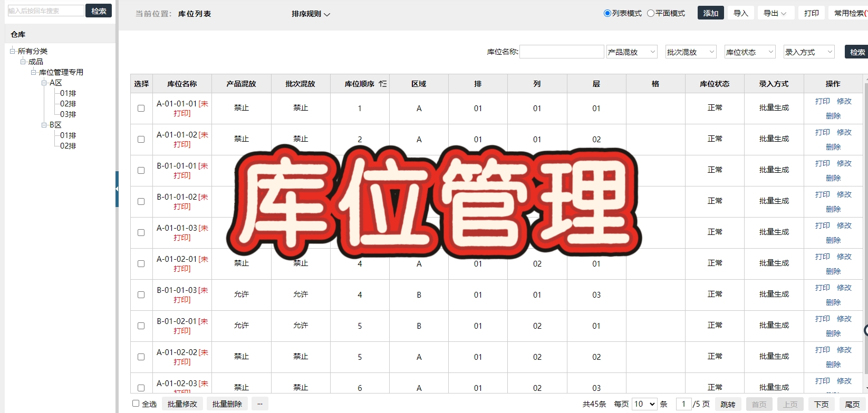
Task: Collapse the 所有分类 tree node
Action: 13,51
